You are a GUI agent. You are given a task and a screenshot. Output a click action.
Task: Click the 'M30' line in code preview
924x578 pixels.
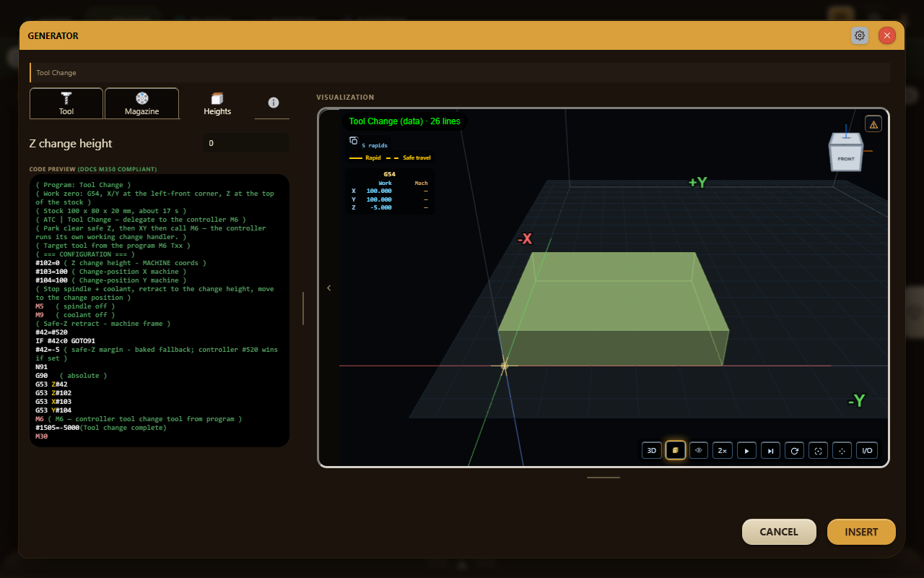(x=41, y=436)
